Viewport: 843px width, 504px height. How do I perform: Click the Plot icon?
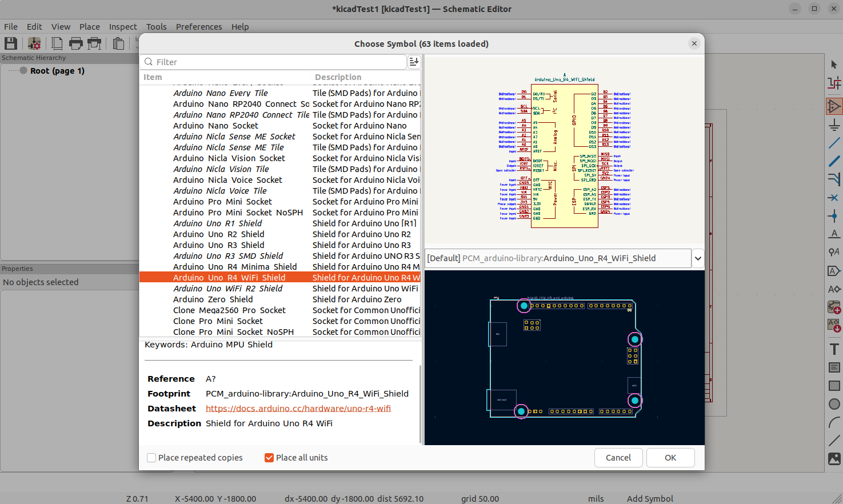coord(94,43)
